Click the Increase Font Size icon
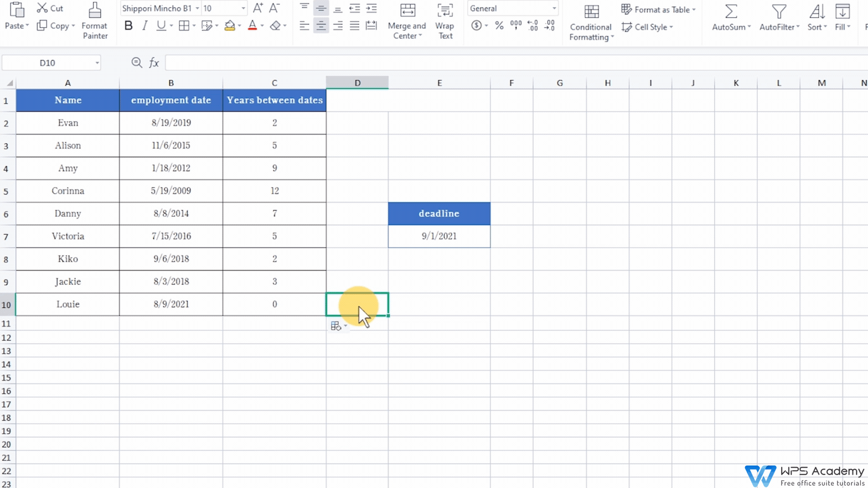This screenshot has height=488, width=868. (x=258, y=8)
